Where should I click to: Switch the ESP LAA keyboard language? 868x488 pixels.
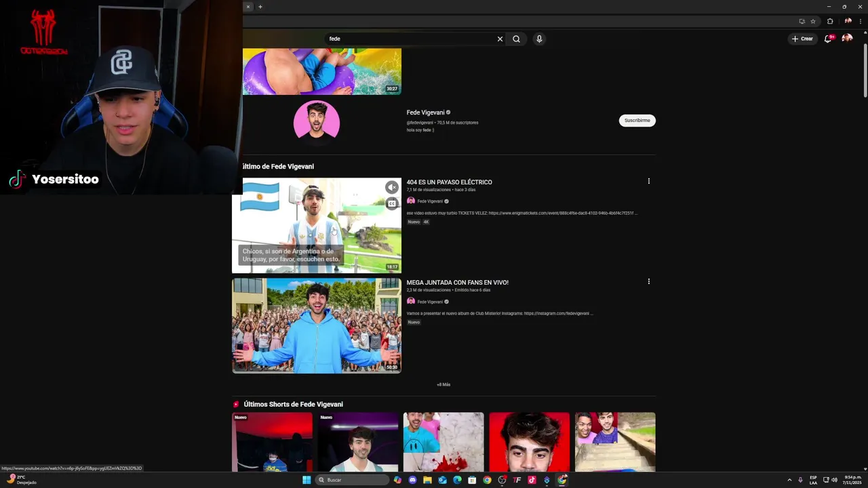click(813, 480)
